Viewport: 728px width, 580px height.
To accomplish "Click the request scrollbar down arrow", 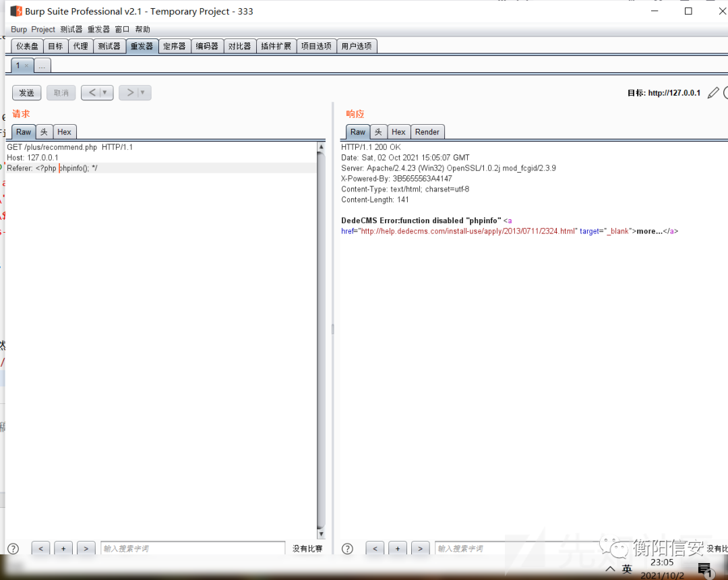I will [321, 535].
